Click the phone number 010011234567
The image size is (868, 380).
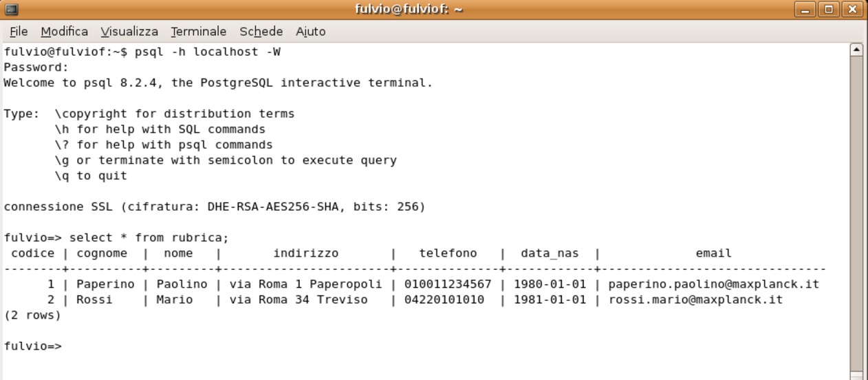point(448,284)
